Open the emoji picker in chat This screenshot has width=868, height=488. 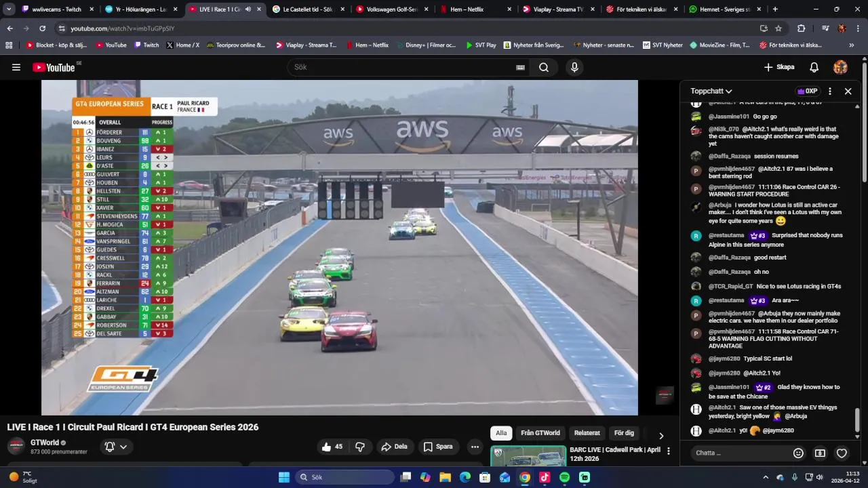(x=798, y=453)
